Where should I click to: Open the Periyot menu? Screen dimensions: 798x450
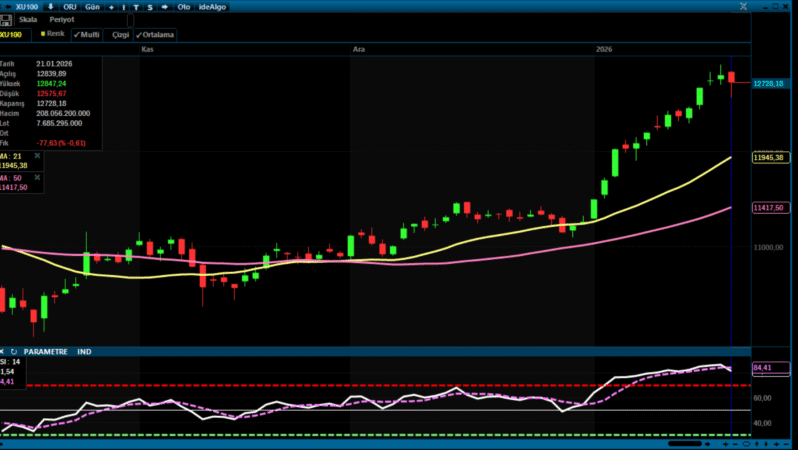click(x=60, y=19)
